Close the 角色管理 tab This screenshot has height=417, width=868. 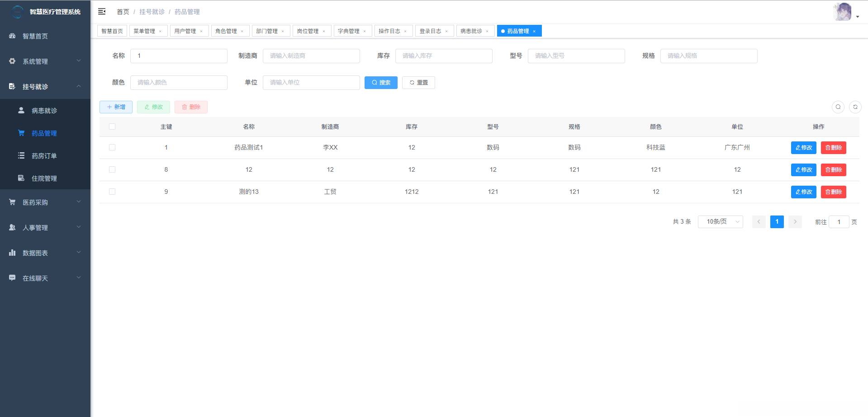[242, 31]
